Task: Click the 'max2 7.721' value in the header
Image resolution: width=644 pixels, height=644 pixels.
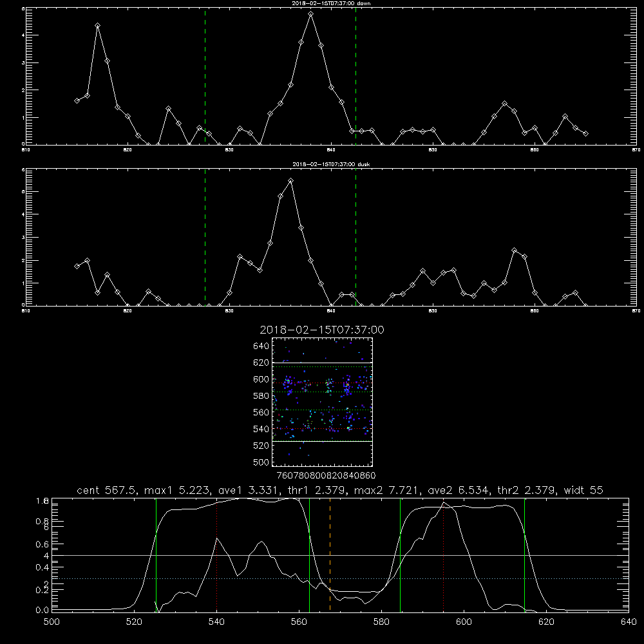Action: coord(386,490)
